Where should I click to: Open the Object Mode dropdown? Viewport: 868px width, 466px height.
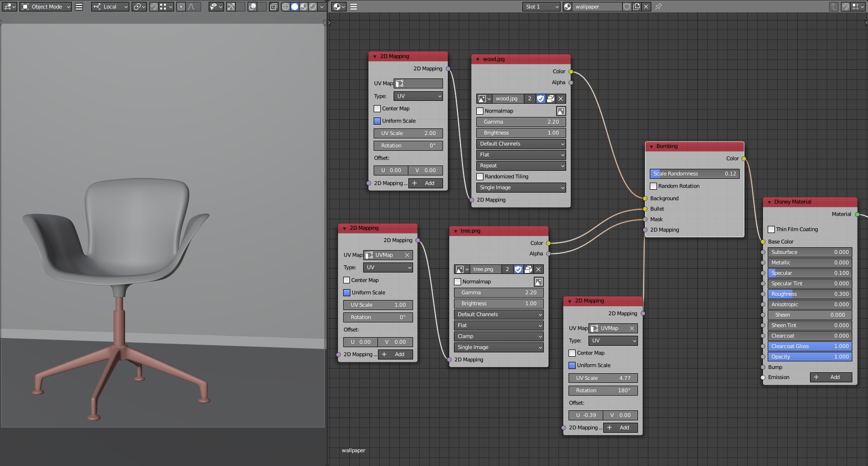[46, 7]
